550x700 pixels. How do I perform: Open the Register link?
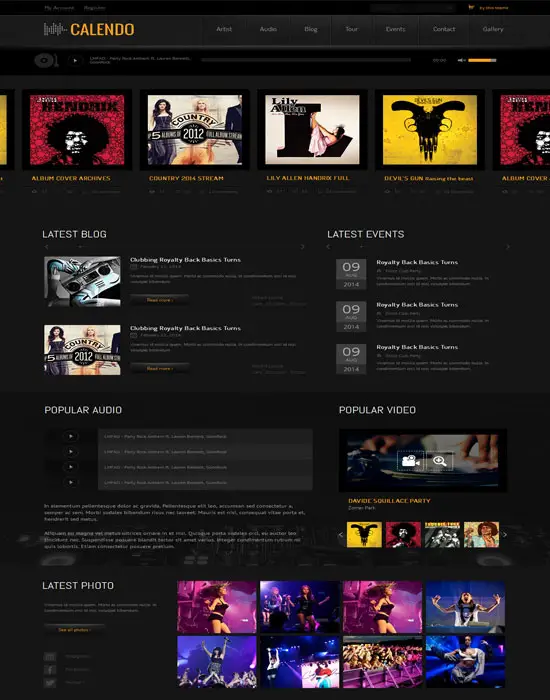[95, 8]
